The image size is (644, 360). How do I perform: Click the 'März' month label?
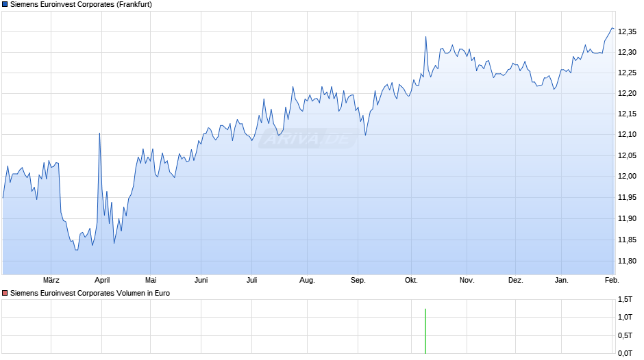pos(51,280)
